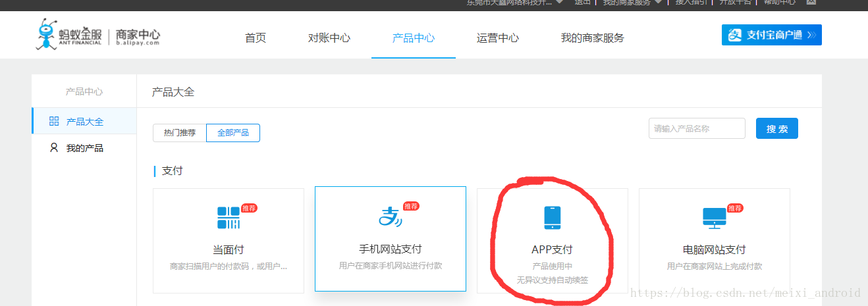
Task: Select the 全部产品 filter tab
Action: tap(233, 133)
